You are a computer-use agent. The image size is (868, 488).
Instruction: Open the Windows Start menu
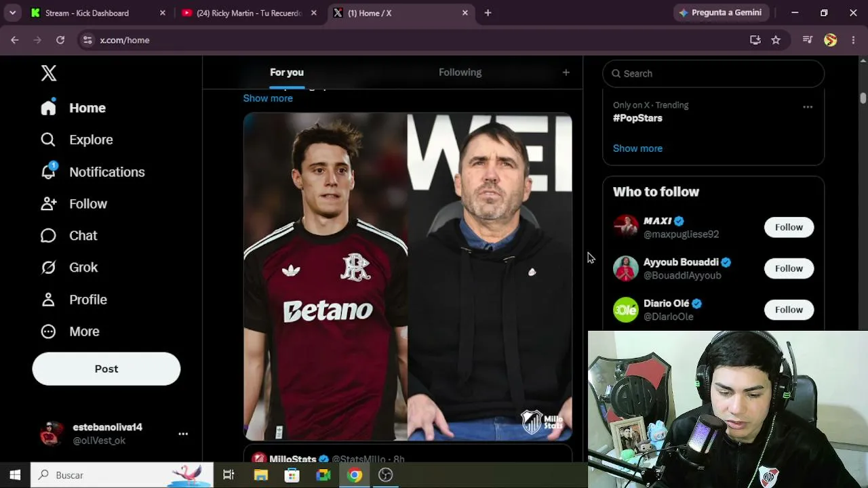coord(15,475)
